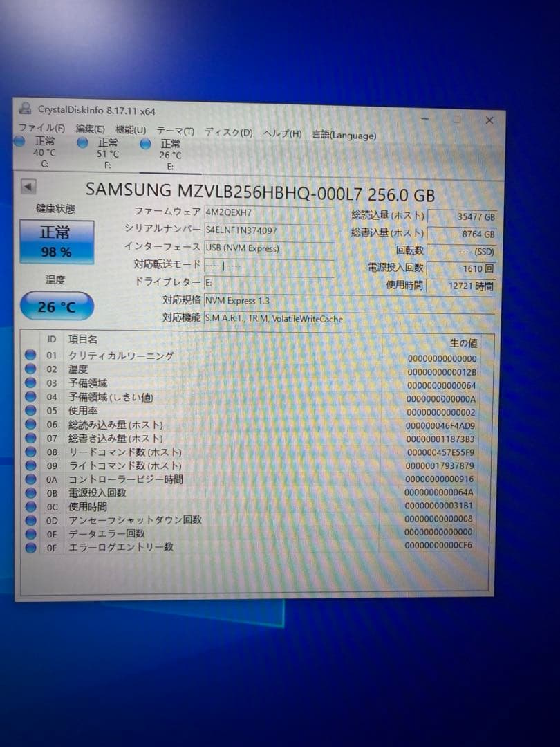The height and width of the screenshot is (747, 560).
Task: Click the 温度 label above temperature button
Action: pos(55,279)
